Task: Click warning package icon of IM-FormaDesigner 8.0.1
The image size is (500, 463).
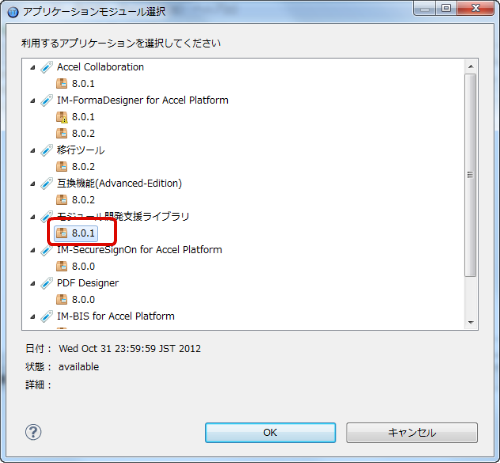Action: pyautogui.click(x=61, y=117)
